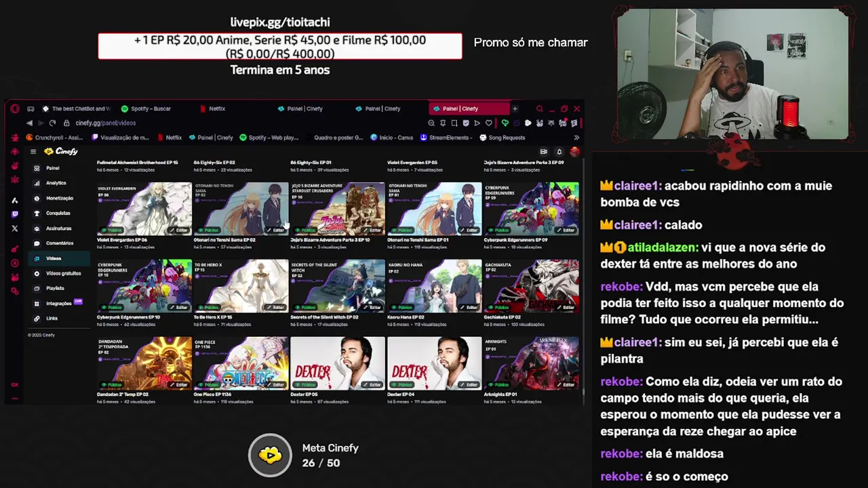Click the browser tab search icon
The image size is (868, 488).
point(540,108)
